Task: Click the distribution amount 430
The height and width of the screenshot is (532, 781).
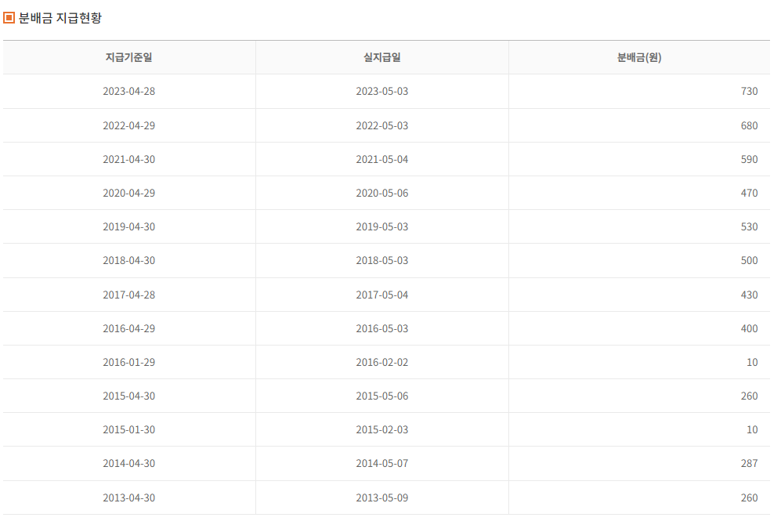Action: (x=749, y=295)
